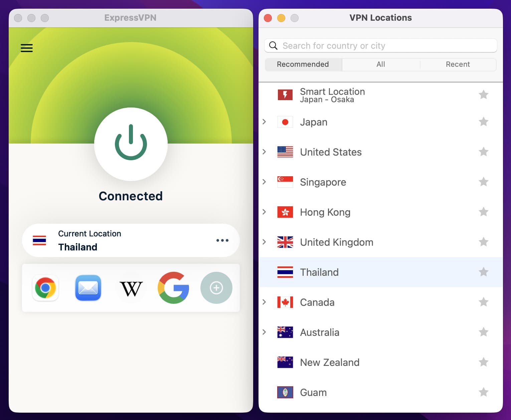Expand the United States locations chevron

point(264,152)
